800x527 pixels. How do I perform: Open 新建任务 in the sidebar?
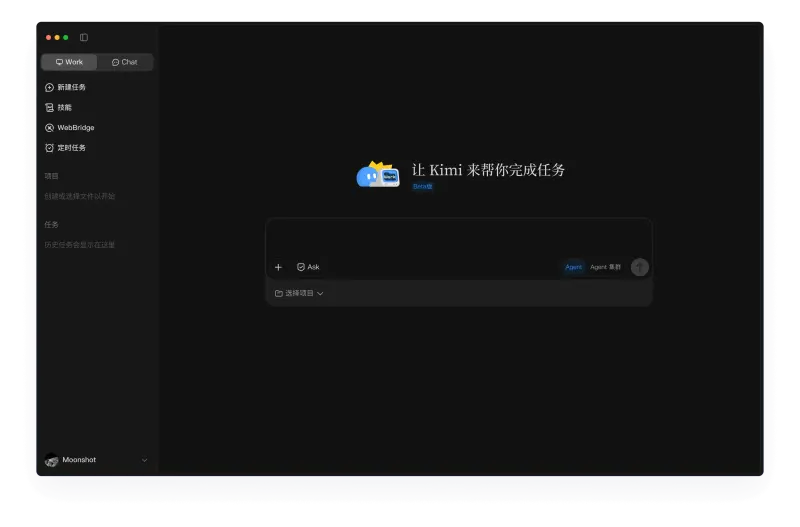coord(65,87)
